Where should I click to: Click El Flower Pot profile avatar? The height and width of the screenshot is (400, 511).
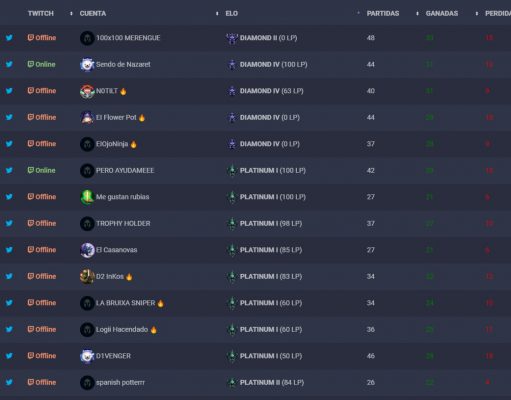pos(87,118)
